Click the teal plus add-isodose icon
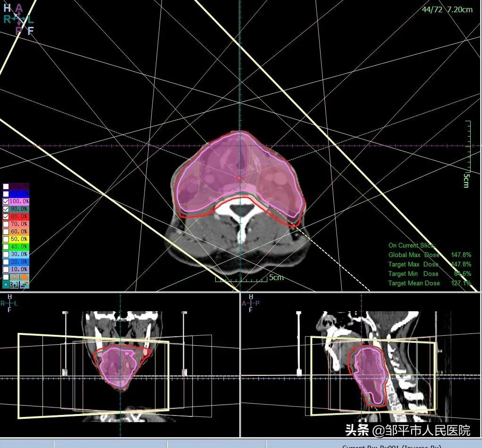 click(6, 285)
